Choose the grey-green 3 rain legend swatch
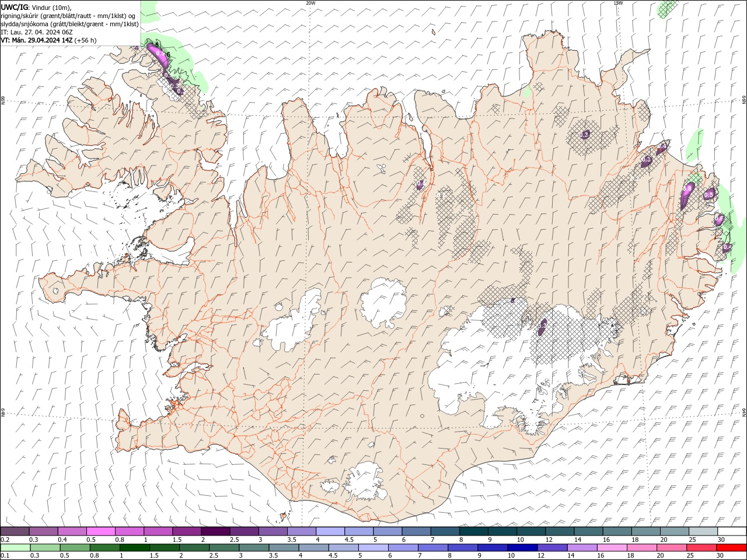Image resolution: width=747 pixels, height=560 pixels. 254,548
